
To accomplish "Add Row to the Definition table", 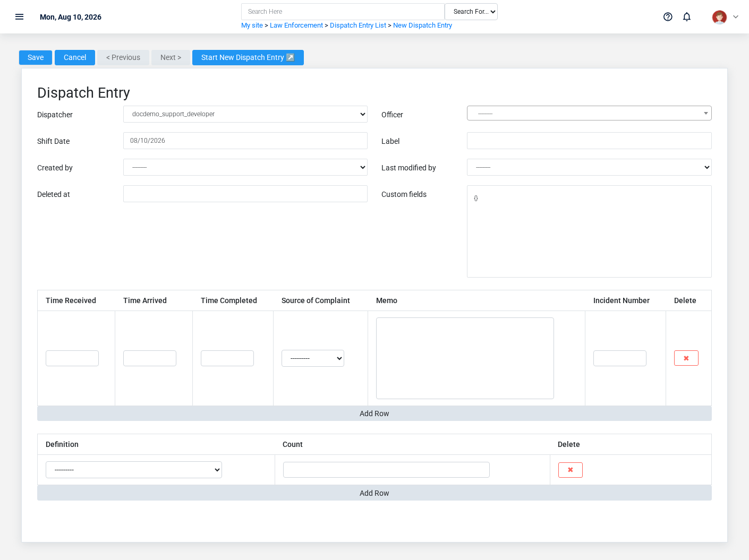I will (375, 493).
